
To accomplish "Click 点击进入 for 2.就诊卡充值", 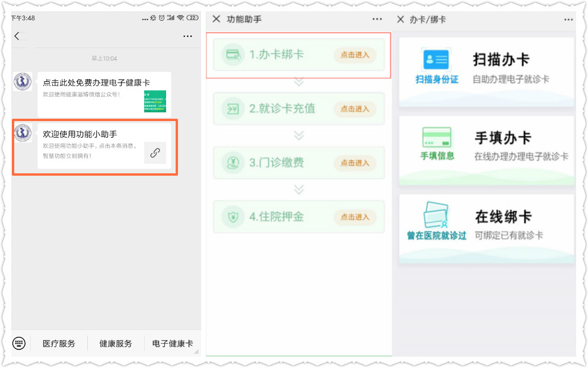I will (x=355, y=109).
